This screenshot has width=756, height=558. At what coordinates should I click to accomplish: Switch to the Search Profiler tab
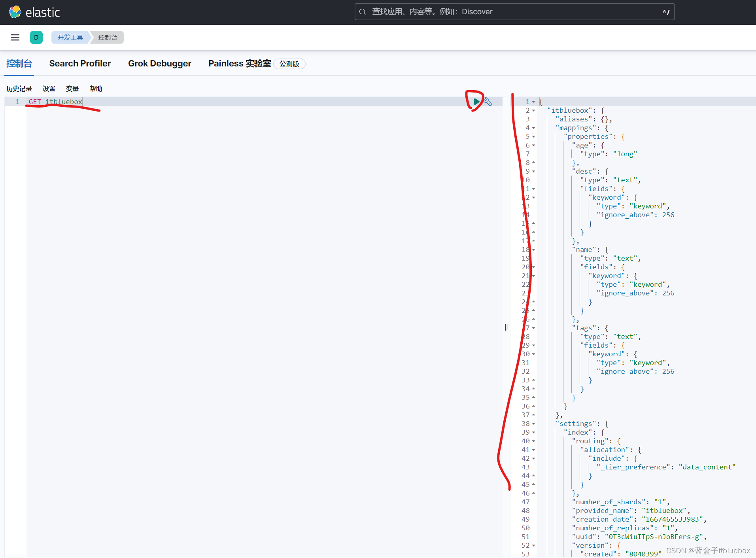pos(80,64)
